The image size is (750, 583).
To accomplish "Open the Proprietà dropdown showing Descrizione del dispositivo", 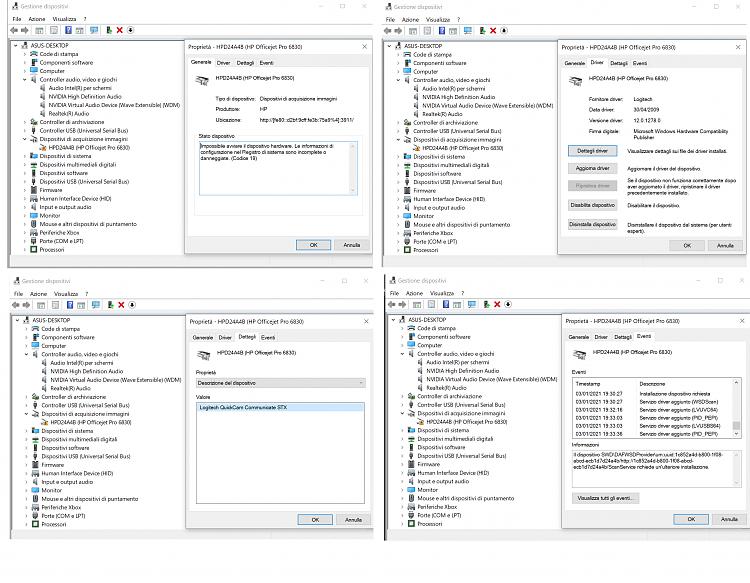I will (x=281, y=383).
